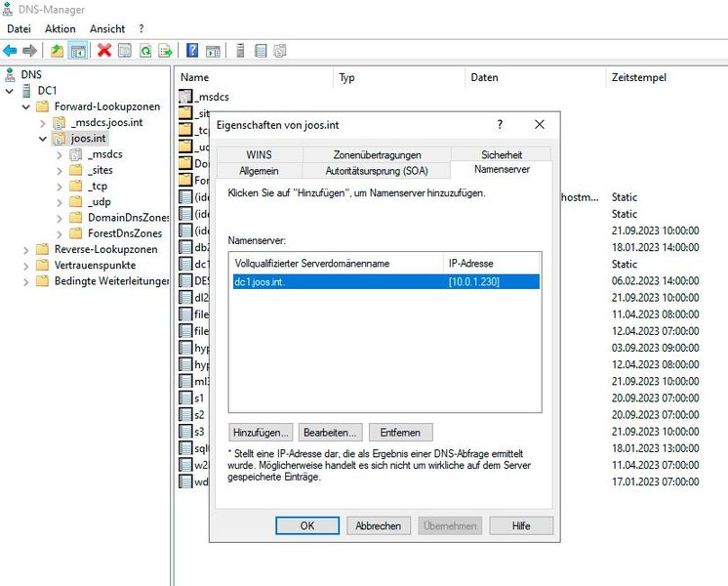Expand the Bedingte Weiterleitungen node

pos(26,281)
